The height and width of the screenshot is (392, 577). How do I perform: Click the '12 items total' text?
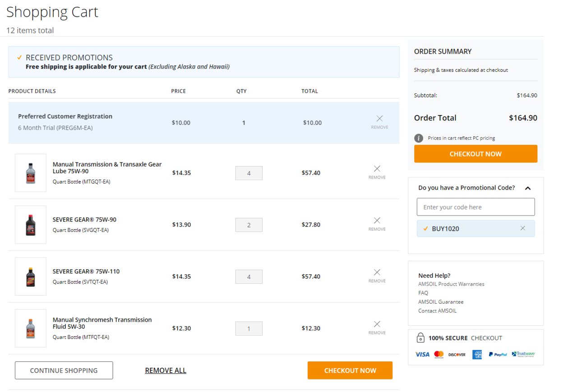pyautogui.click(x=30, y=30)
